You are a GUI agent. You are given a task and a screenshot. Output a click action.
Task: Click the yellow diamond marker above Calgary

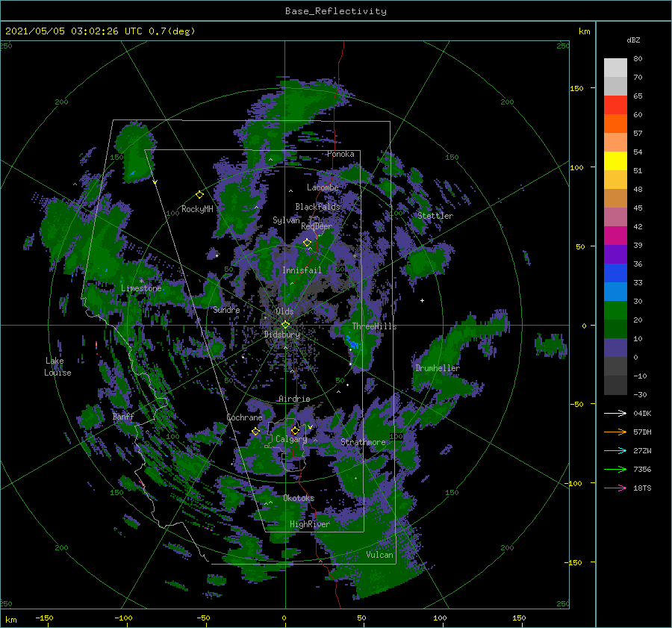point(295,430)
